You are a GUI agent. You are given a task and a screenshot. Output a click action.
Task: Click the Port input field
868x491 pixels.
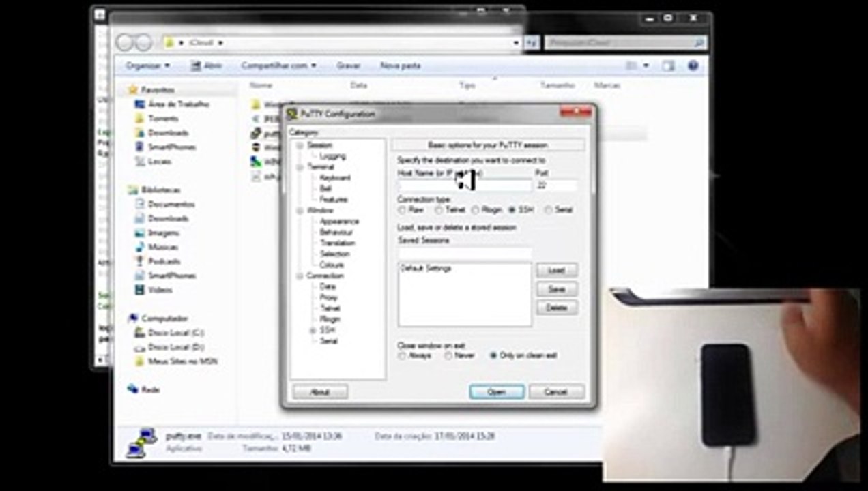point(556,185)
